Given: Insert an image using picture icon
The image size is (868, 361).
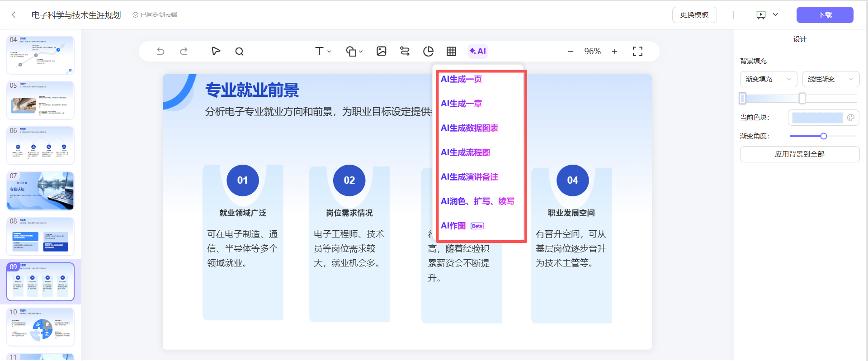Looking at the screenshot, I should pyautogui.click(x=381, y=51).
